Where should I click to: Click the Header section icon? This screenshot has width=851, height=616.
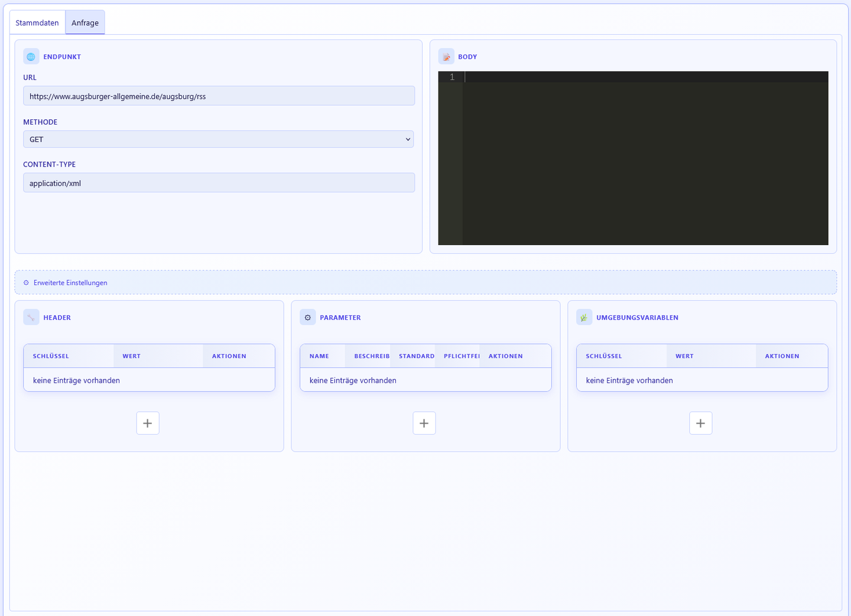pos(31,317)
